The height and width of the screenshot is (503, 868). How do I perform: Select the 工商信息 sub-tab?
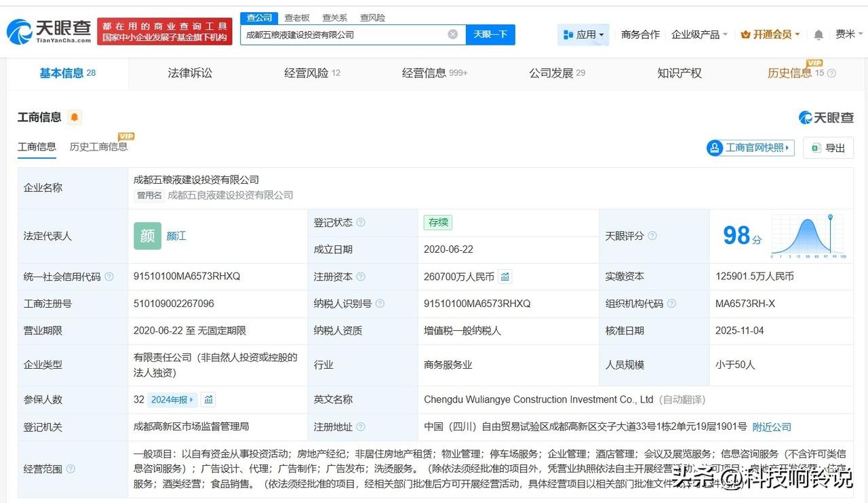37,147
